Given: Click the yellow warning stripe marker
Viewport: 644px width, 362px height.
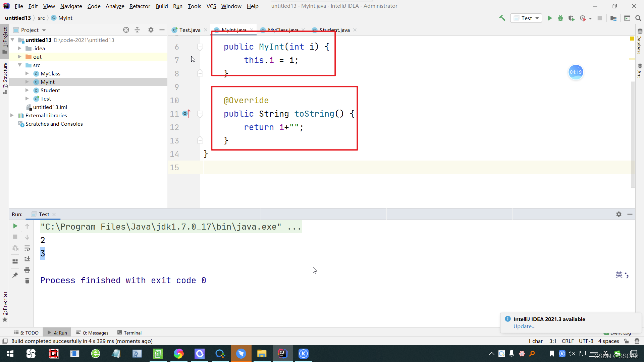Looking at the screenshot, I should pyautogui.click(x=632, y=59).
